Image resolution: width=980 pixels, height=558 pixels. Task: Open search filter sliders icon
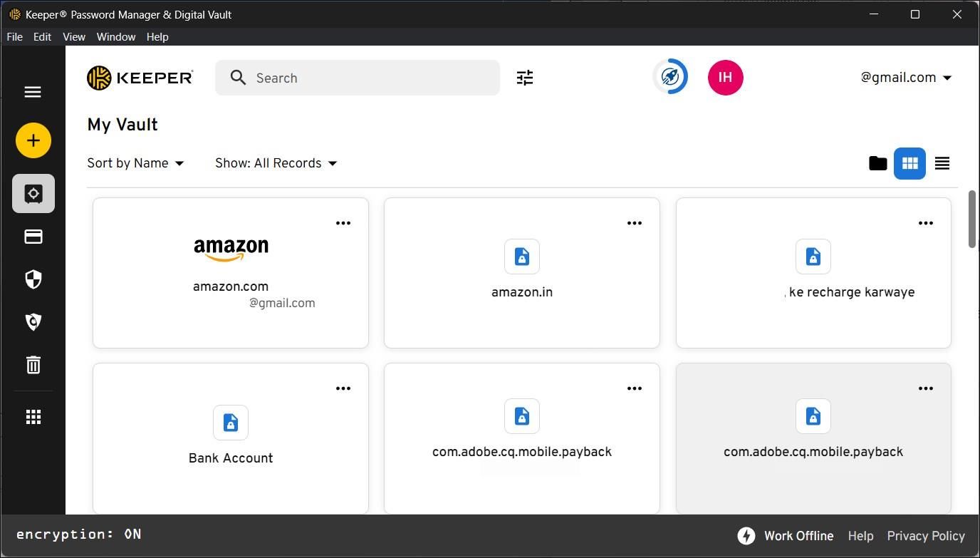click(x=525, y=78)
